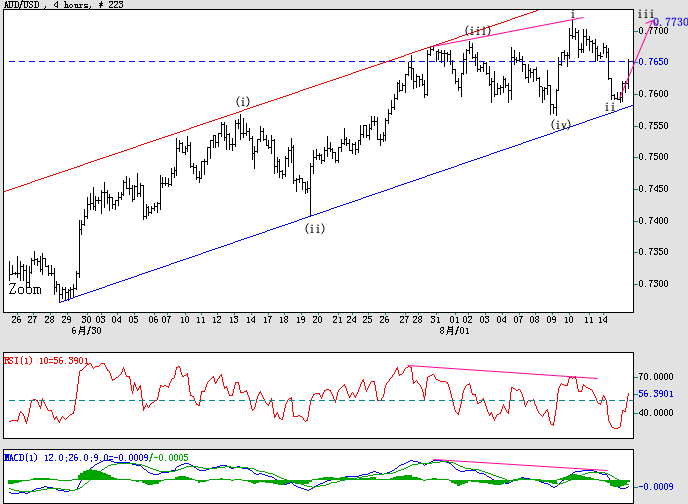Click the 0.7500 price axis value
Viewport: 688px width, 504px height.
[653, 157]
